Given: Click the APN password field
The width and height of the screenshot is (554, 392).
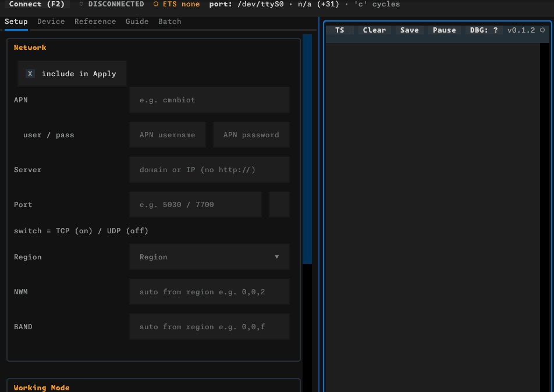Looking at the screenshot, I should pyautogui.click(x=251, y=135).
